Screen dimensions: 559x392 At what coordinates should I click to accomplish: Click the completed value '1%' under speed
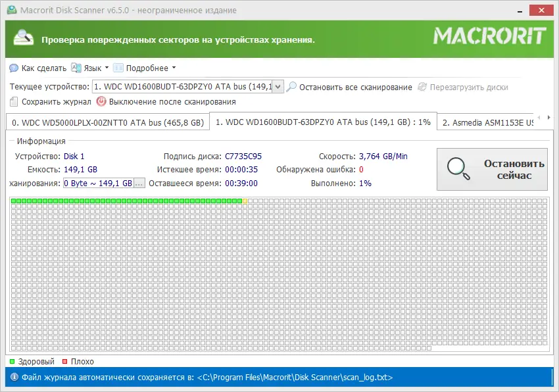click(365, 184)
